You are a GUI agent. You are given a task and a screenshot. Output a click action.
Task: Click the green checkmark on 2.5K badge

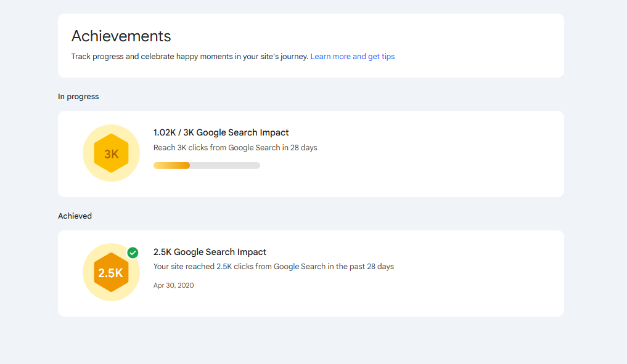tap(133, 253)
